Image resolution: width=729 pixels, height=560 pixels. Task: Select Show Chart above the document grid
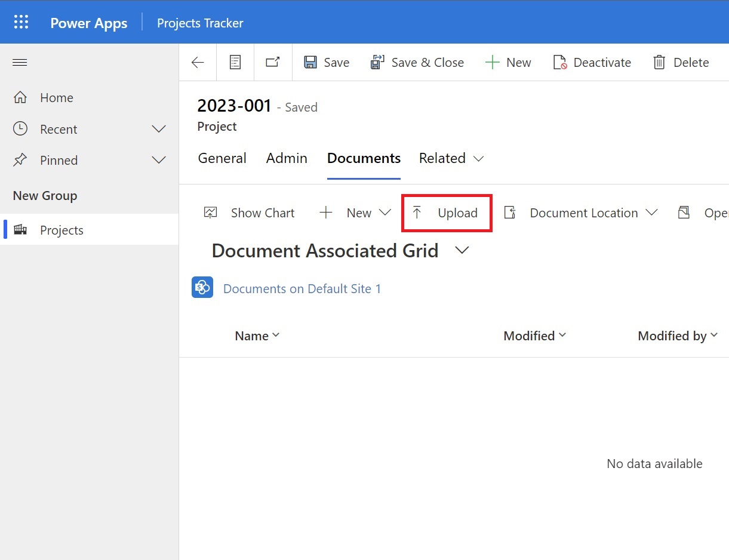point(250,213)
